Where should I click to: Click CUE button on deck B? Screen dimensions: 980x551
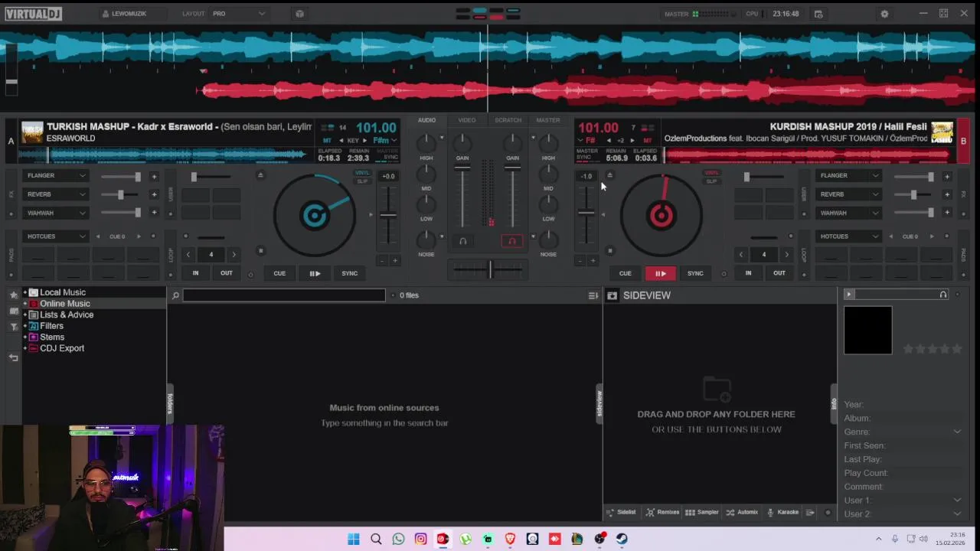click(x=625, y=273)
